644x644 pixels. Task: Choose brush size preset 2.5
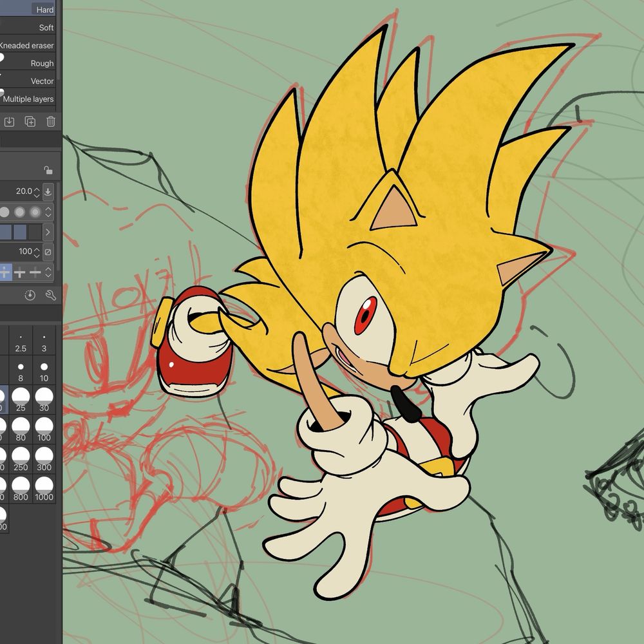[x=21, y=341]
